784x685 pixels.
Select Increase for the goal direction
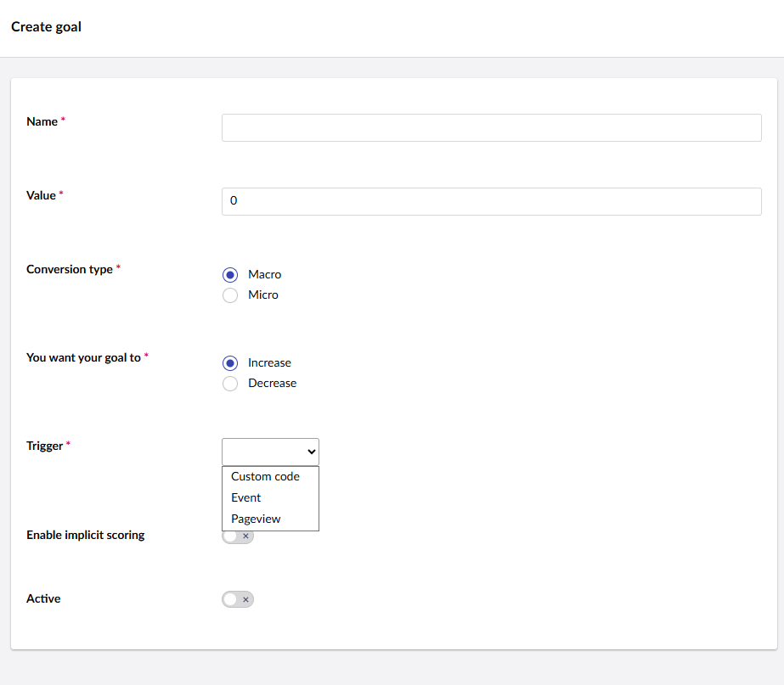point(230,363)
